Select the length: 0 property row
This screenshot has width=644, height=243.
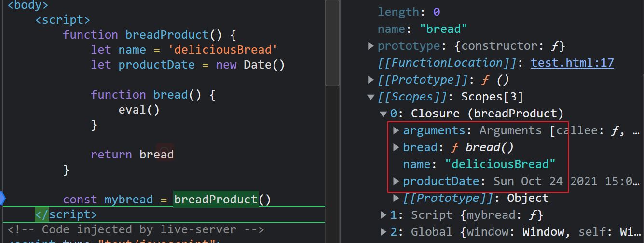[x=409, y=12]
